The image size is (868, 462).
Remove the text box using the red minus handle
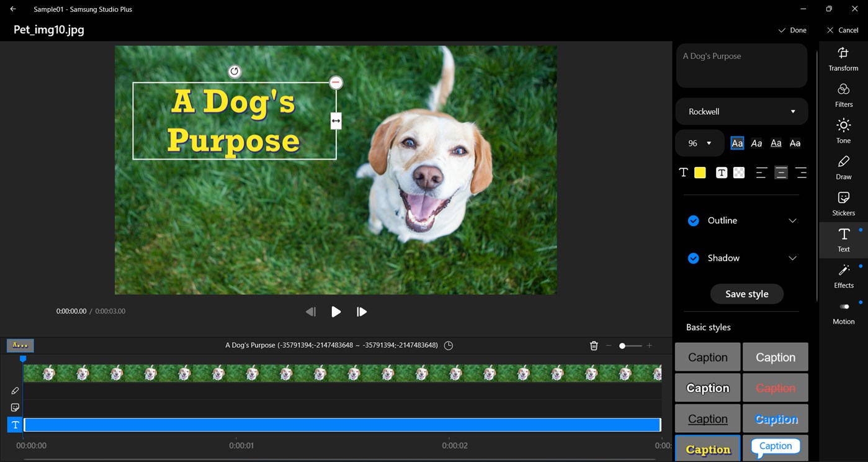click(x=336, y=83)
